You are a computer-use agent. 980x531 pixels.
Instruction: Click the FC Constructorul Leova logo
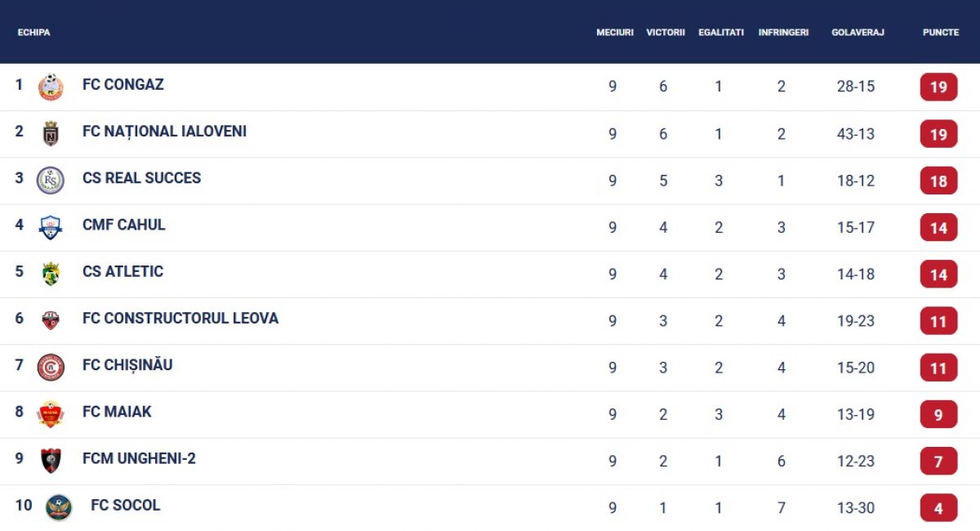click(51, 320)
